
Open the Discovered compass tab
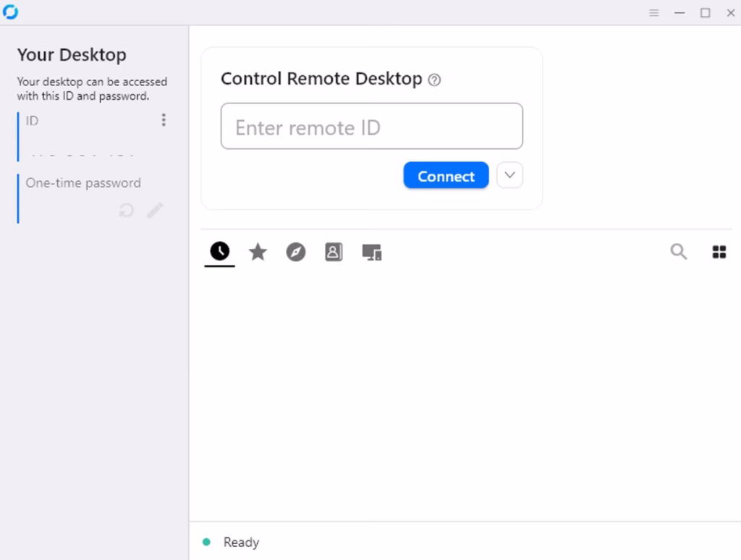coord(296,252)
